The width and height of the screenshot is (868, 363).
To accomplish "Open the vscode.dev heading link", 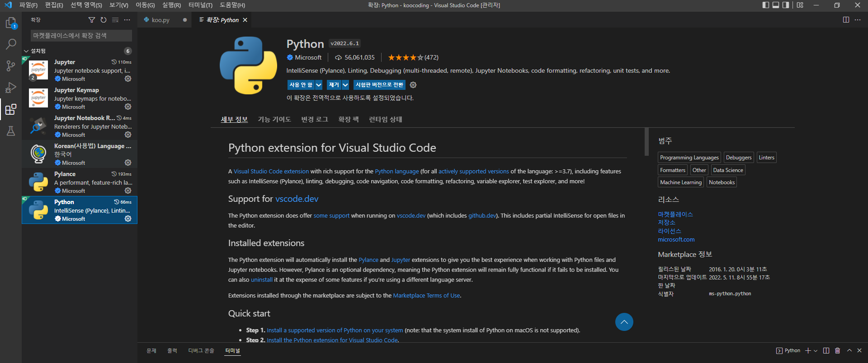I will pos(297,199).
